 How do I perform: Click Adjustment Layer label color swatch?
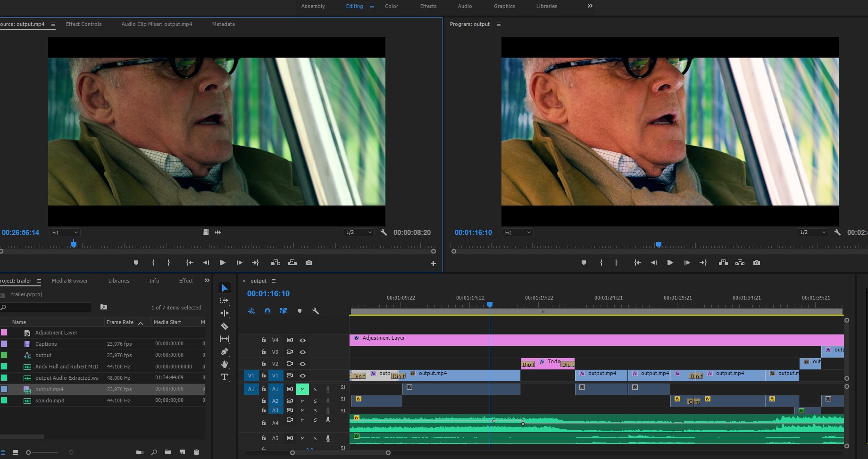click(4, 333)
